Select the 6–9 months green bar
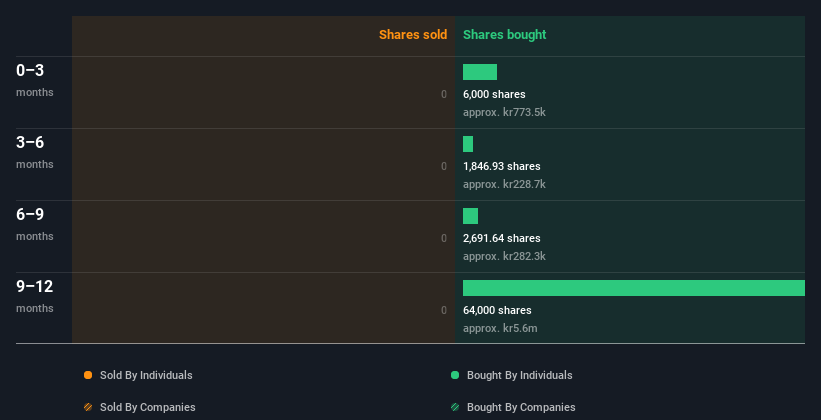 coord(470,216)
